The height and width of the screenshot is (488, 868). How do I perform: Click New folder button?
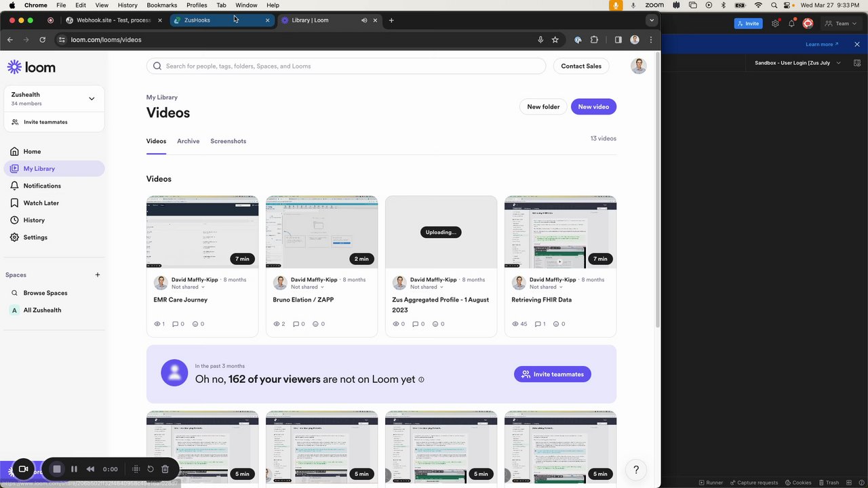pyautogui.click(x=543, y=106)
